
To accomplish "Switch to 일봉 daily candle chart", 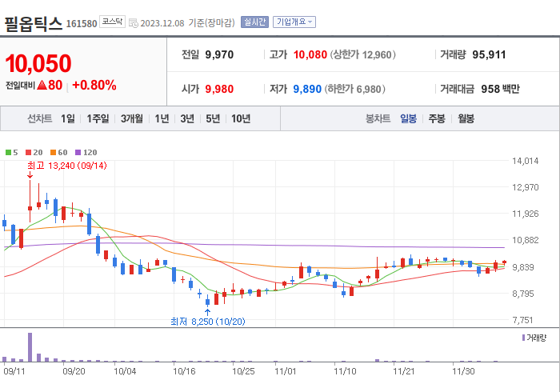I will coord(408,118).
